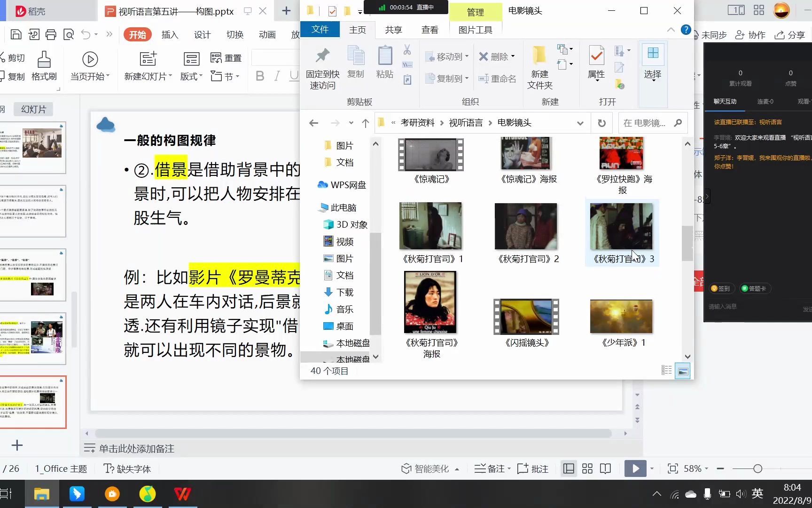Select the 格式刷 format painter tool
The height and width of the screenshot is (508, 812).
[44, 66]
